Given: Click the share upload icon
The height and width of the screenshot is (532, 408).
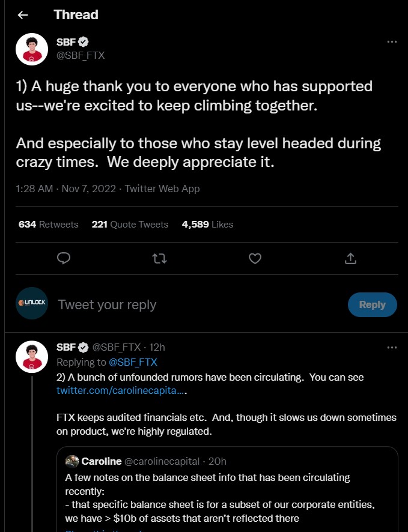Looking at the screenshot, I should pyautogui.click(x=351, y=258).
